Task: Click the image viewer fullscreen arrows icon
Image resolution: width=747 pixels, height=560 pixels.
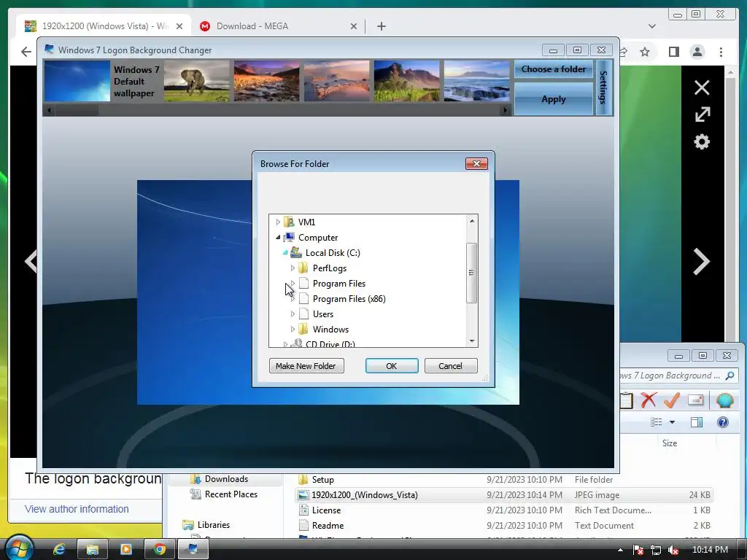Action: (702, 114)
